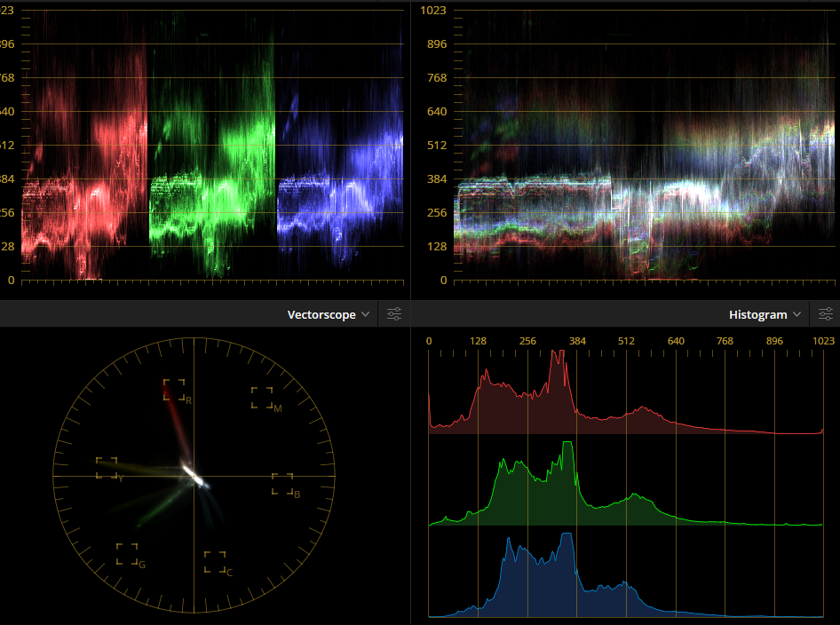Screen dimensions: 840x625
Task: Expand the Vectorscope chevron arrow
Action: coord(366,315)
